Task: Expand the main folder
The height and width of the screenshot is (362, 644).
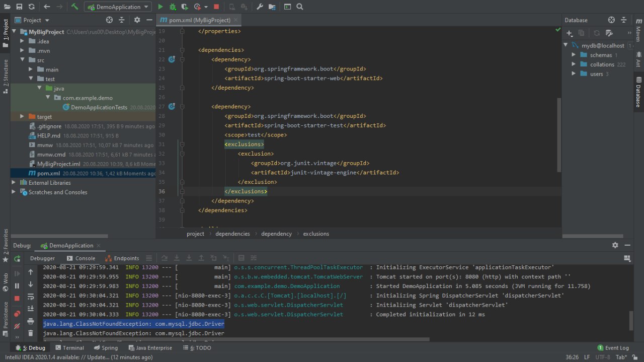Action: click(x=31, y=69)
